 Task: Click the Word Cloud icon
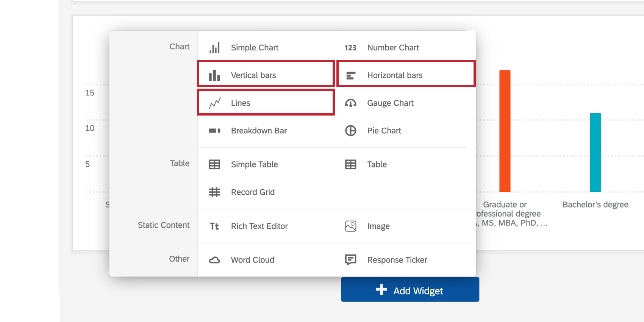214,260
